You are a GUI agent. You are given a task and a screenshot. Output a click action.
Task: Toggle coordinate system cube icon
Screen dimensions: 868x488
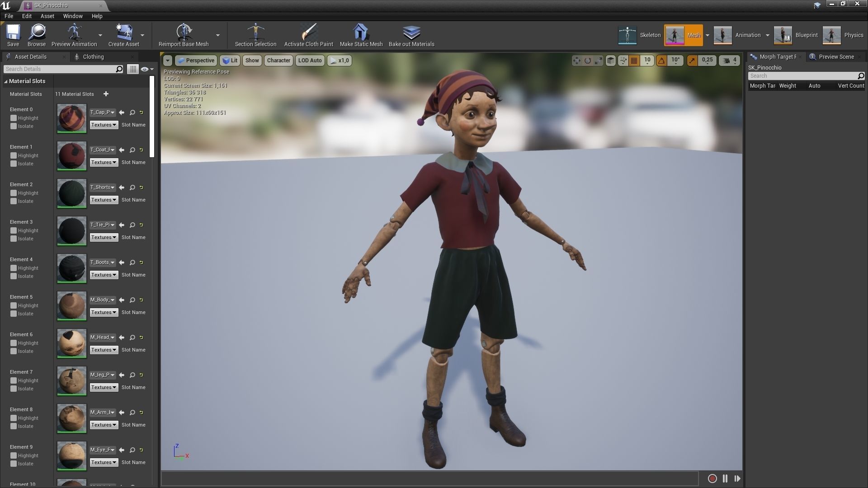[x=610, y=61]
